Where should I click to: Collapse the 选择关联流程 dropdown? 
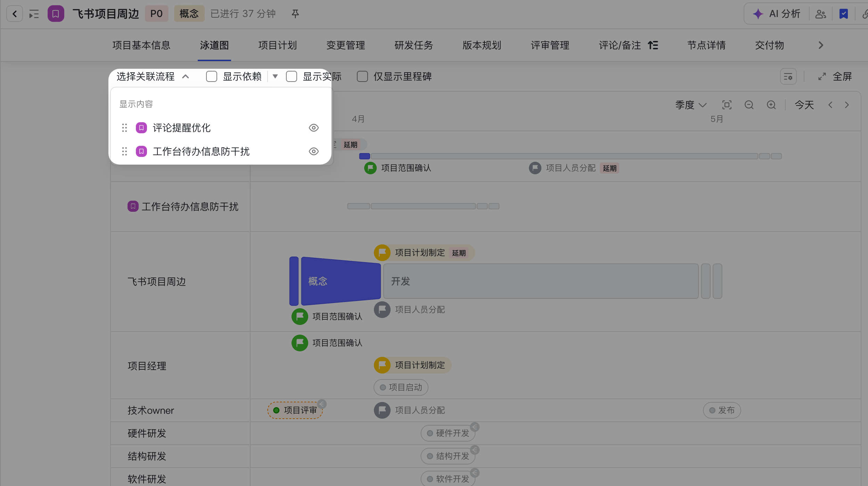(153, 76)
